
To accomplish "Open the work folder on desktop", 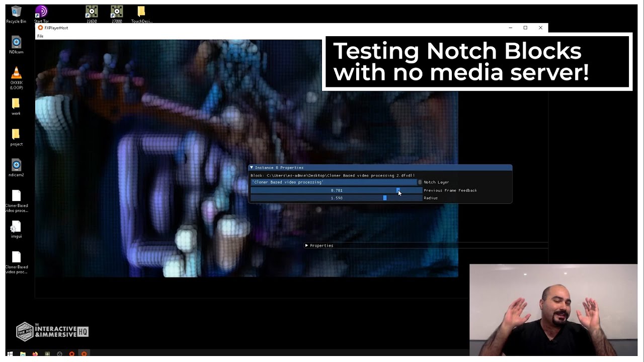I will 16,107.
